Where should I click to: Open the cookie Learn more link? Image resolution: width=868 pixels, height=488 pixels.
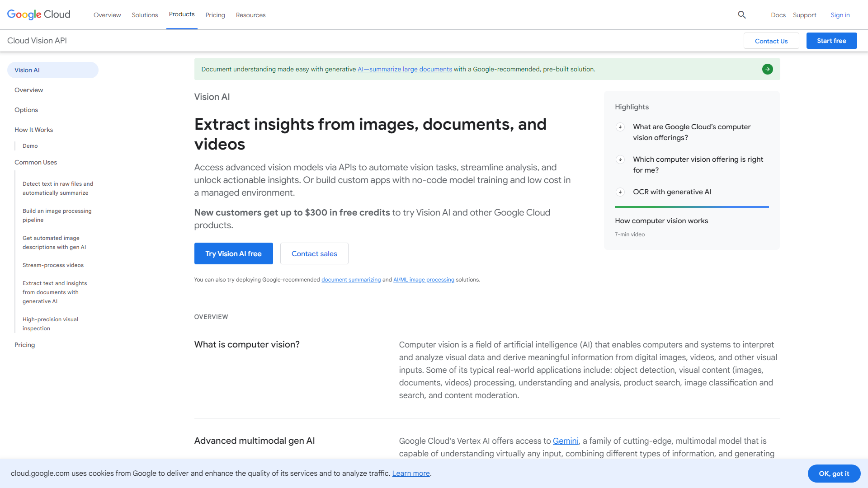(411, 474)
